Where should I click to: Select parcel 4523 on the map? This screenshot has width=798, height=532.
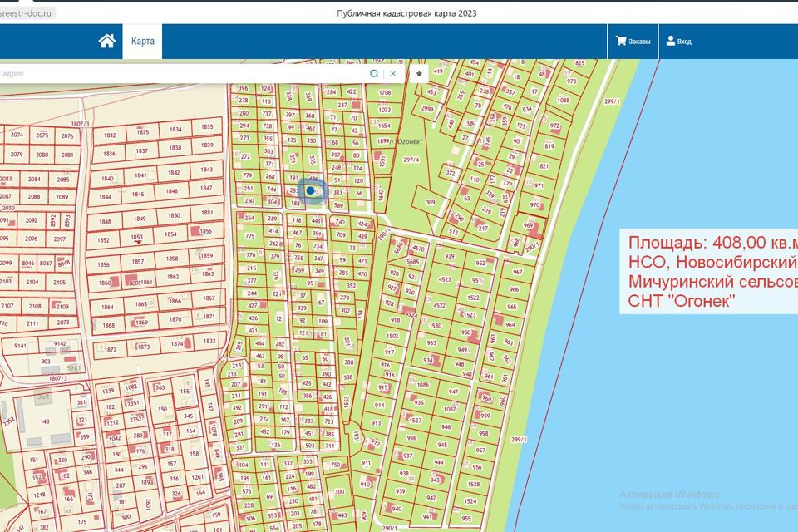click(445, 279)
